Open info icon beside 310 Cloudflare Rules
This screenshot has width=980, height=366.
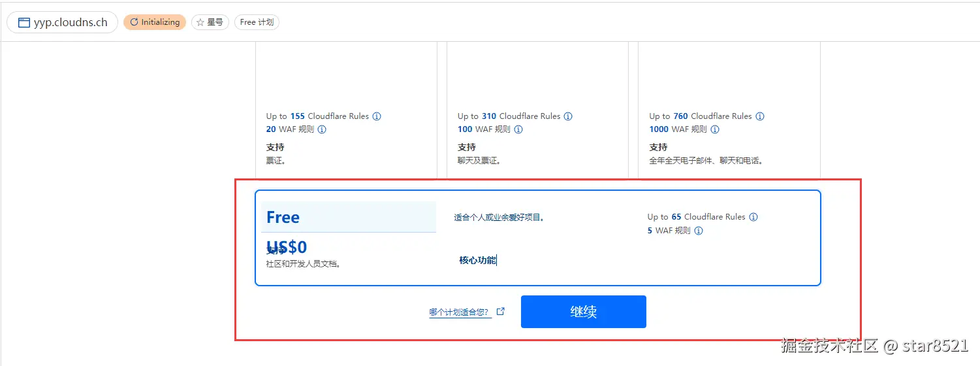pyautogui.click(x=568, y=116)
